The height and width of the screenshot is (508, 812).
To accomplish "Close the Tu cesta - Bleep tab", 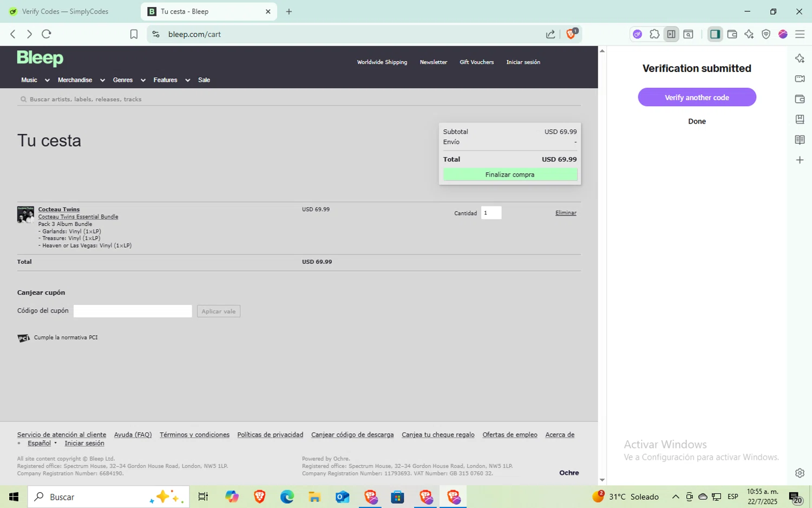I will click(x=268, y=11).
